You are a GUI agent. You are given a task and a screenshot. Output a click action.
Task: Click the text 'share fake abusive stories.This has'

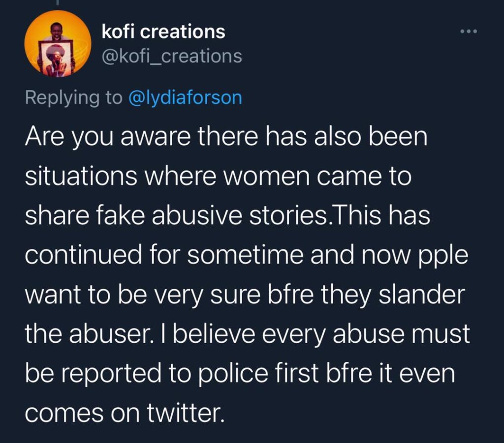point(227,215)
